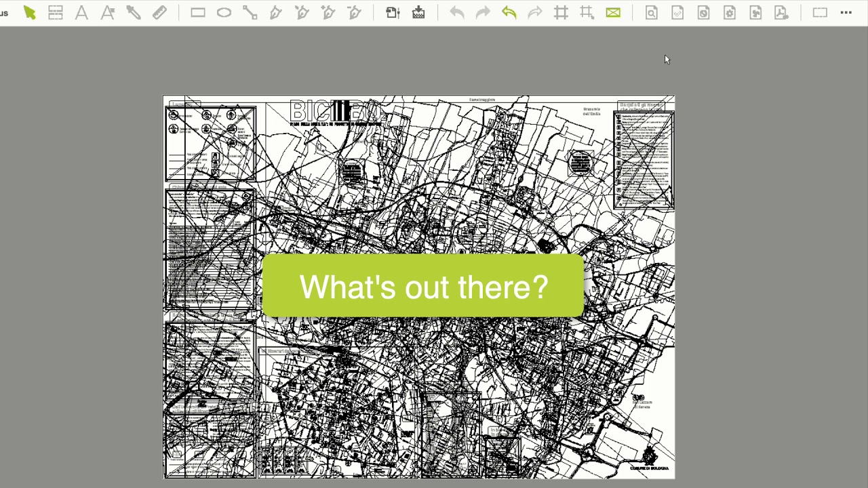Click the document with pie-chart icon
Image resolution: width=868 pixels, height=488 pixels.
703,13
